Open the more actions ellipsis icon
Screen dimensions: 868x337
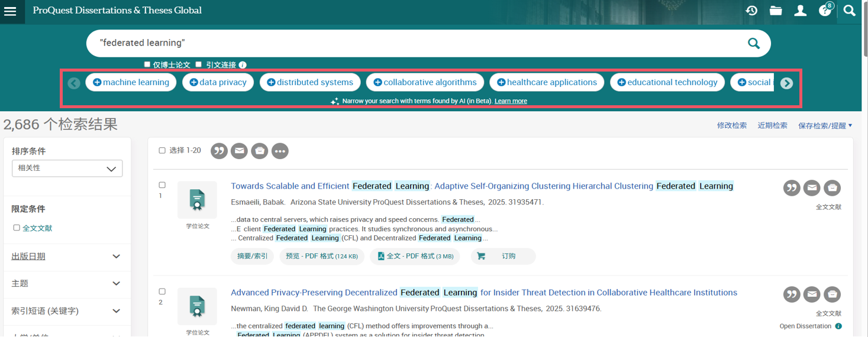[280, 151]
